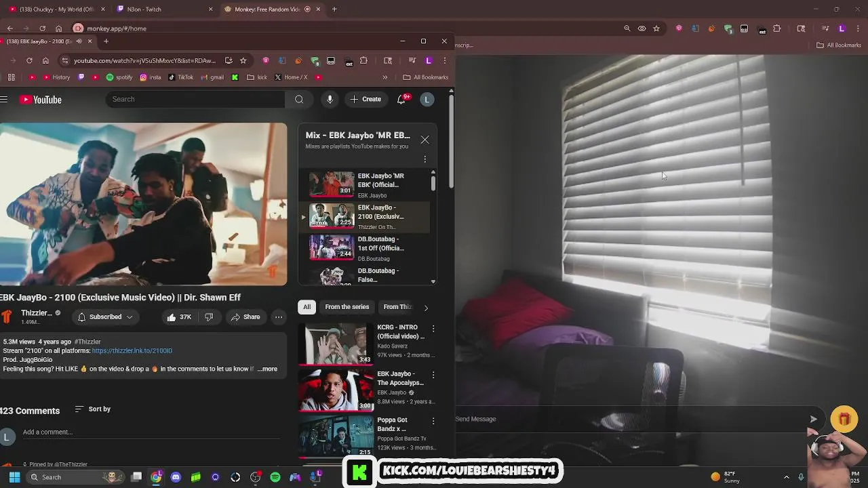The width and height of the screenshot is (868, 488).
Task: Open Mix playlist options menu
Action: click(x=425, y=159)
